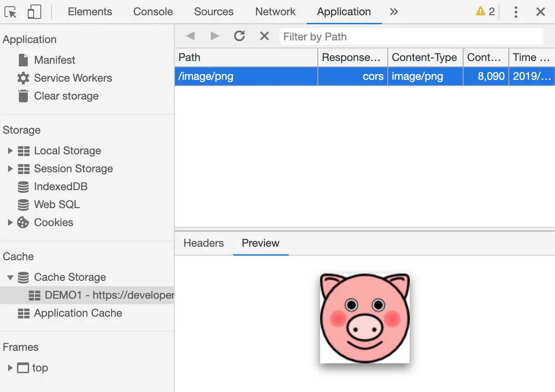Open Application Cache in sidebar
555x392 pixels.
[x=78, y=313]
